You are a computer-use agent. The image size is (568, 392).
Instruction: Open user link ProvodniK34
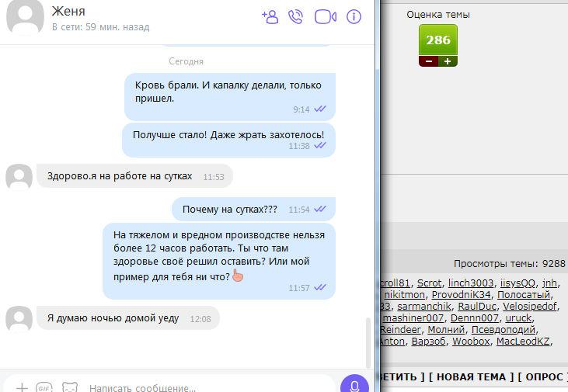461,295
